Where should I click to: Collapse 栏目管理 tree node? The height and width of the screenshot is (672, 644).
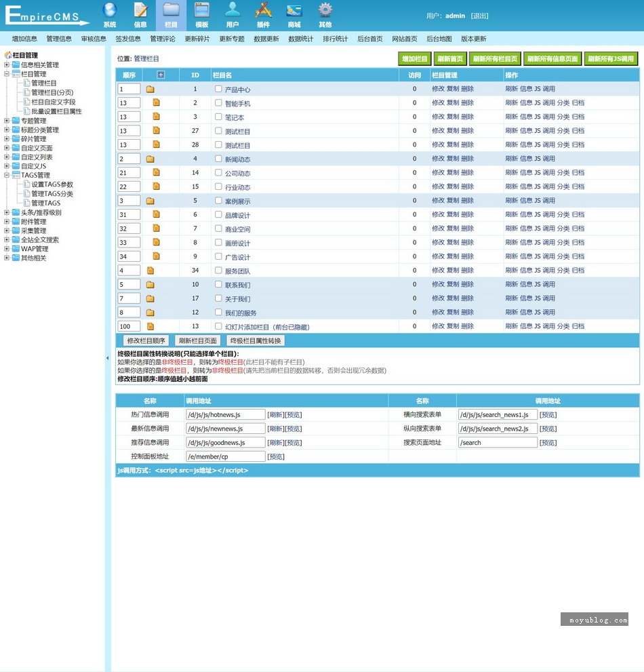click(x=6, y=74)
